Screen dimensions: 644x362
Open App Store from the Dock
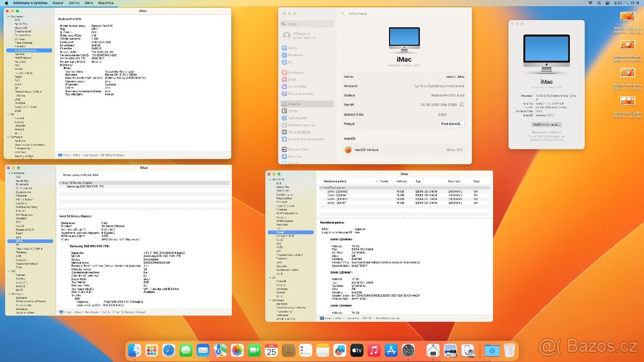point(390,350)
